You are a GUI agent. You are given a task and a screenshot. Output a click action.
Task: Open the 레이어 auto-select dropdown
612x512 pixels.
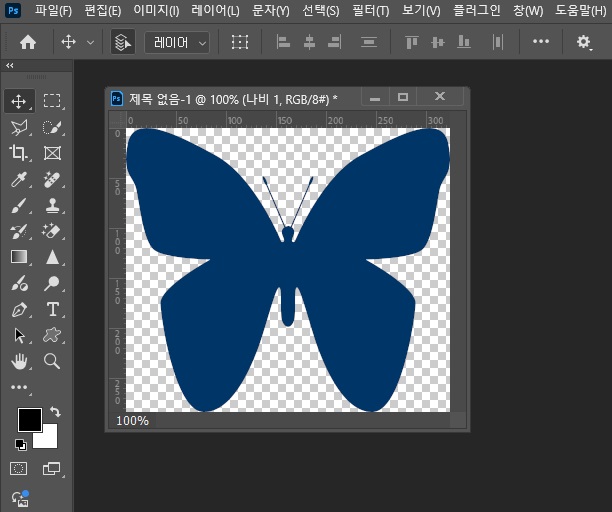point(177,42)
